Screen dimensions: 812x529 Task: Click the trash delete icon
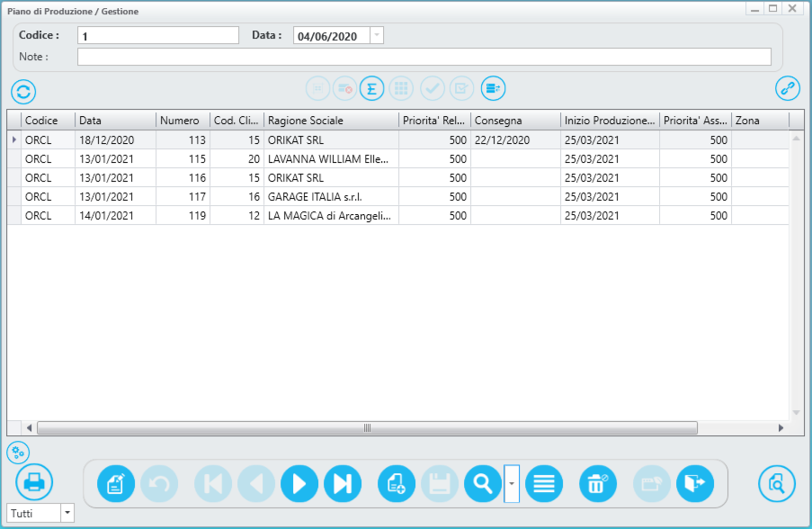click(598, 484)
